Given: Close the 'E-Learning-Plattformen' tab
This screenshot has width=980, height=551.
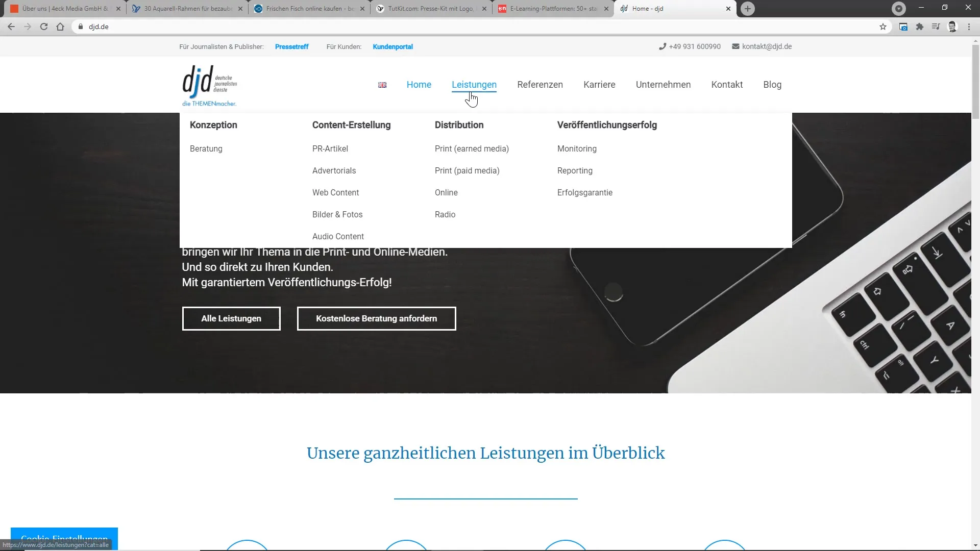Looking at the screenshot, I should point(606,9).
